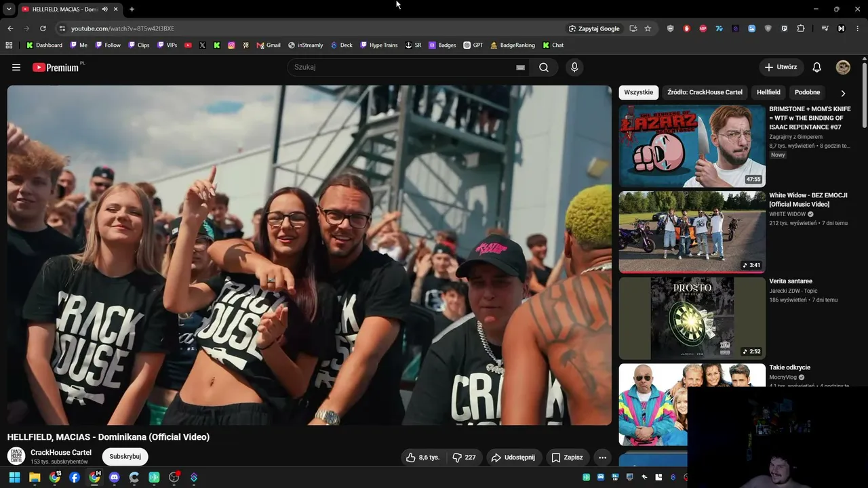
Task: Mute the tab via speaker icon
Action: tap(104, 9)
